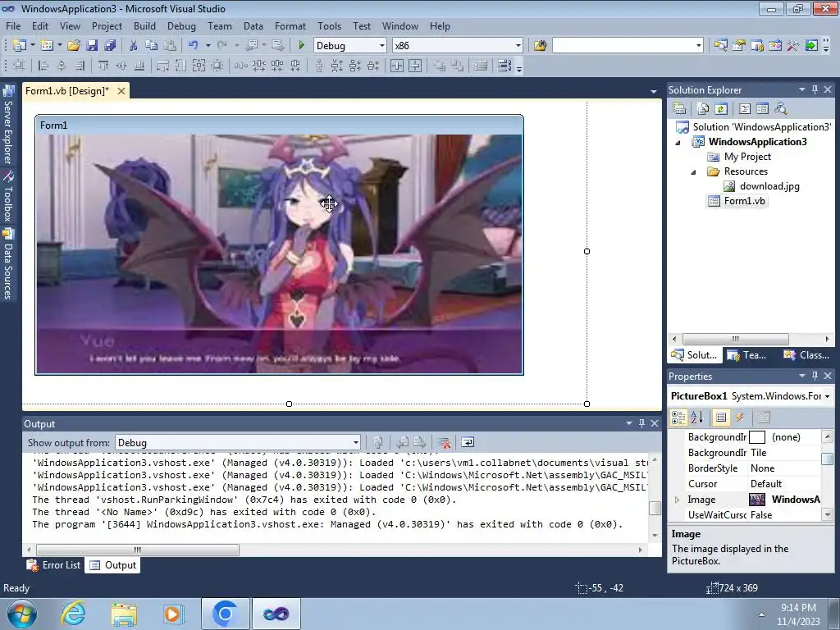Open the Server Explorer side tab

8,125
